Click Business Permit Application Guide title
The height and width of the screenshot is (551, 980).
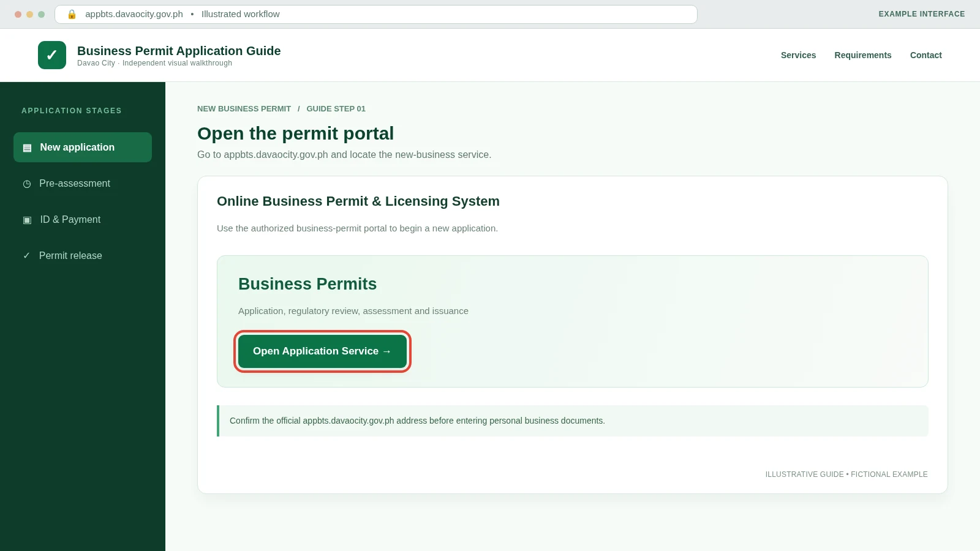[x=179, y=51]
